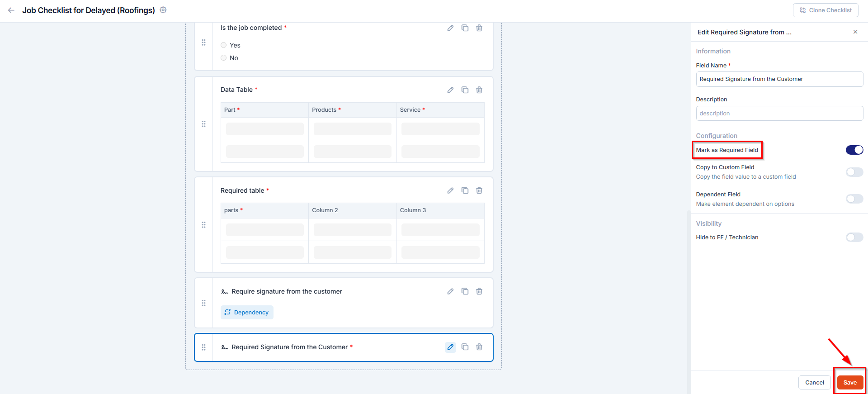Edit the 'Is the job completed' field

450,28
